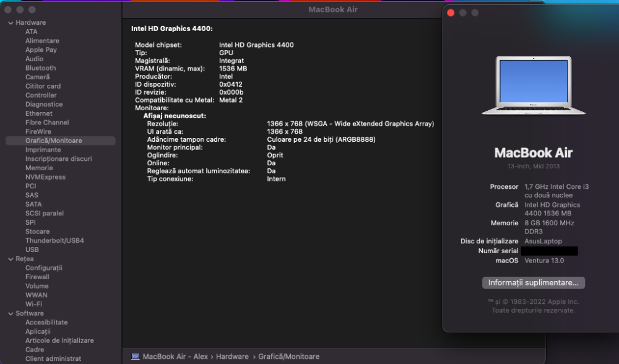Screen dimensions: 619x364
Task: Click the Intel HD Graphics 4400 heading
Action: click(171, 28)
